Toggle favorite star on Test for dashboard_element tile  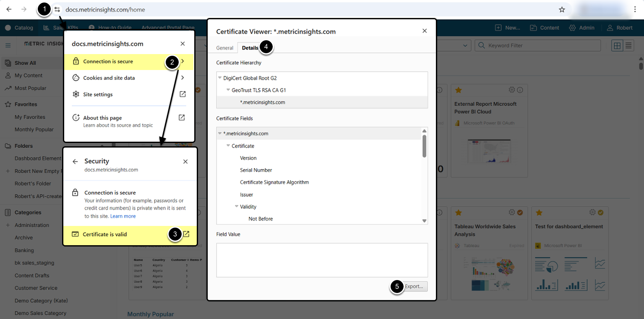pos(539,213)
